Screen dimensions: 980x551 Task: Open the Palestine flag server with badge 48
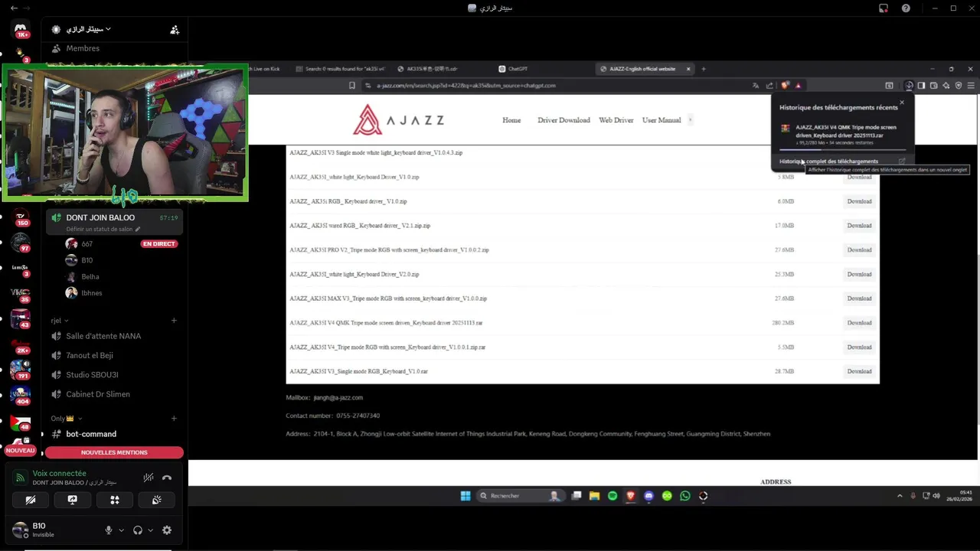pos(21,422)
